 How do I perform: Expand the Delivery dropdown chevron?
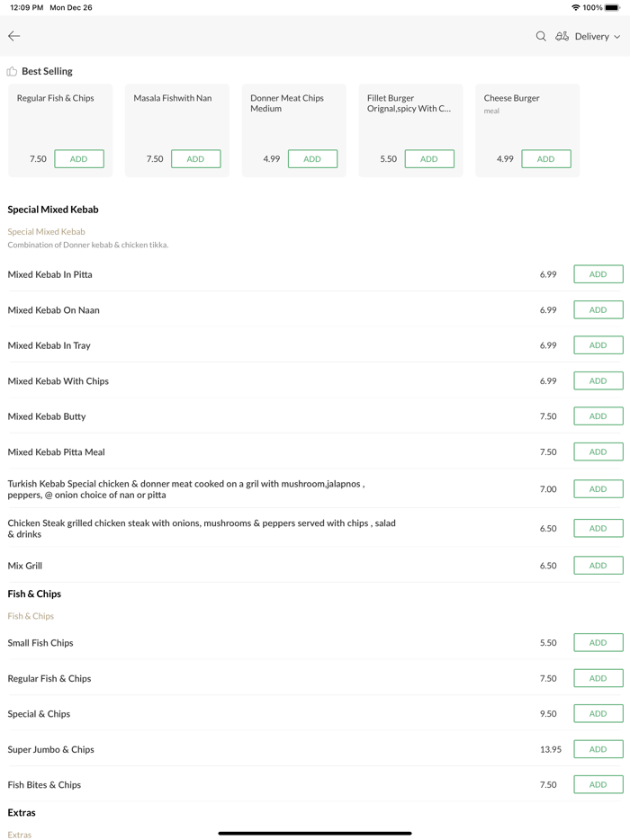tap(617, 37)
